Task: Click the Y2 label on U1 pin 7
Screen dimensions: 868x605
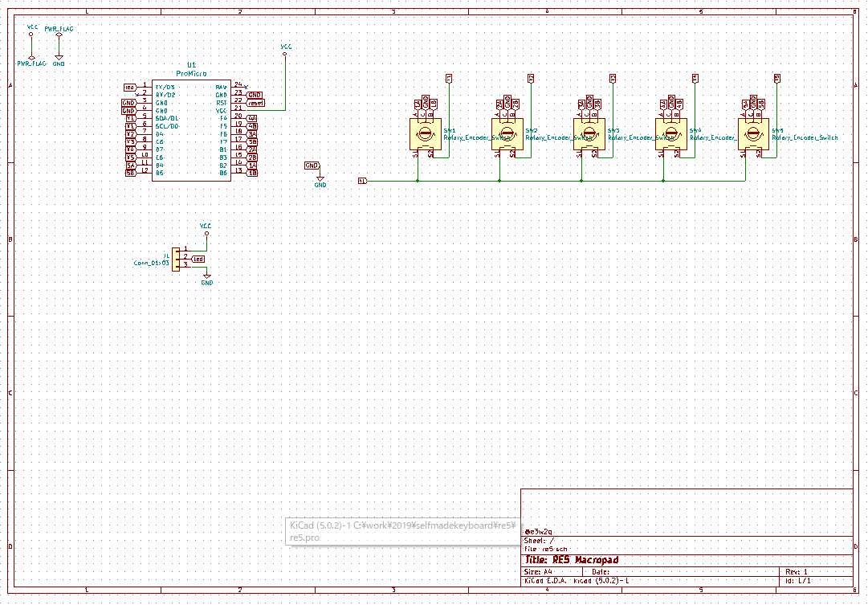Action: (131, 134)
